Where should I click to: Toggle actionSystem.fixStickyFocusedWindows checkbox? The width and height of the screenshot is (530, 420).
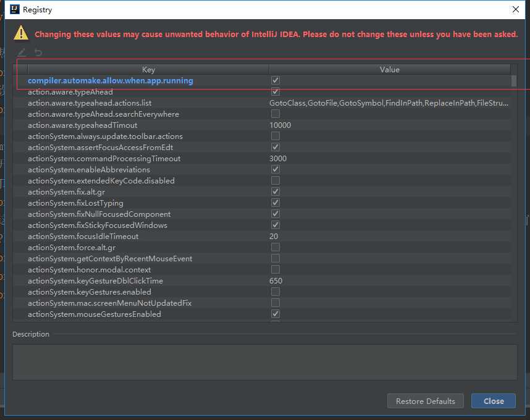(x=275, y=225)
